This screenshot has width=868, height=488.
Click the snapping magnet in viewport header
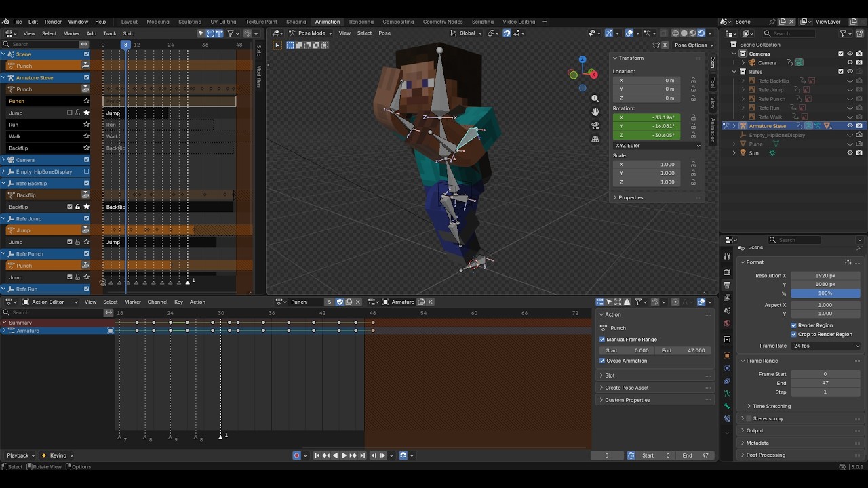(507, 33)
